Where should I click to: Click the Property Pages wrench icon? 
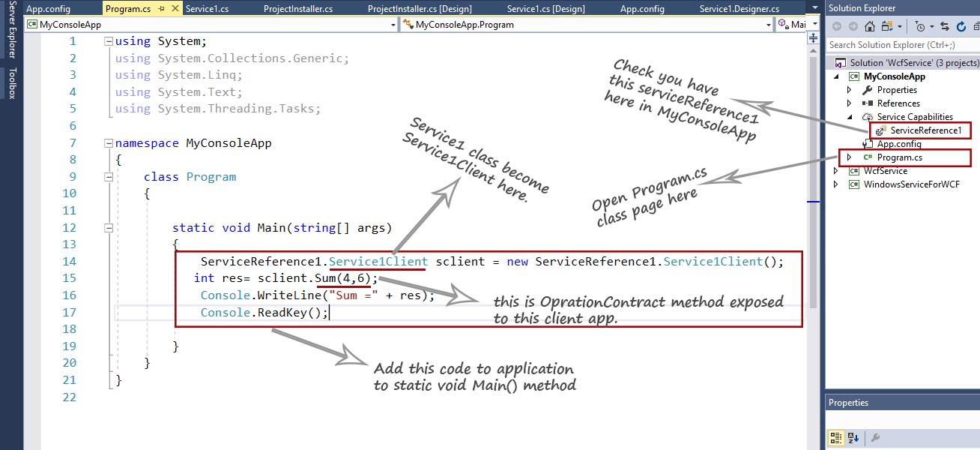875,438
